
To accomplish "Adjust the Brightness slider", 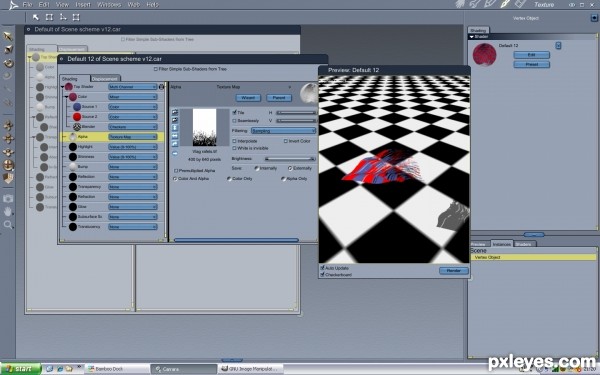I will pyautogui.click(x=290, y=159).
